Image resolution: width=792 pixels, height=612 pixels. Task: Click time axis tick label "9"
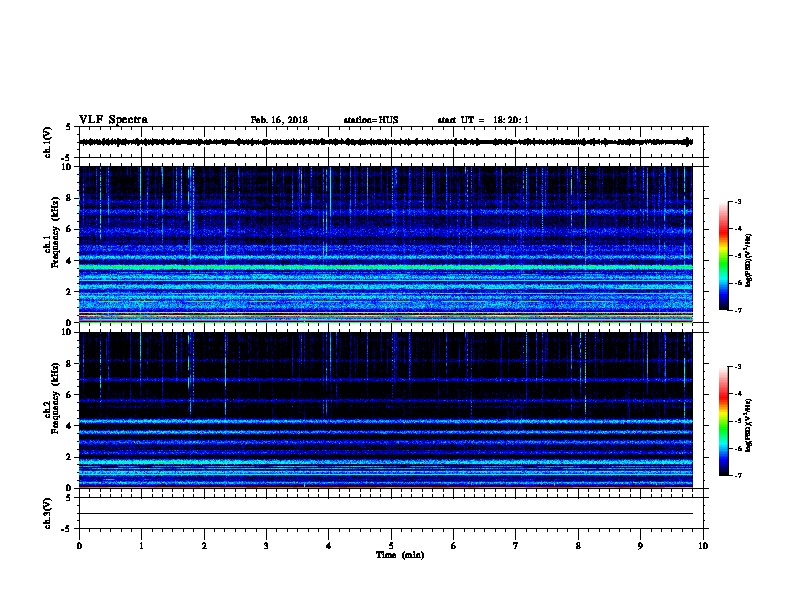pyautogui.click(x=640, y=545)
